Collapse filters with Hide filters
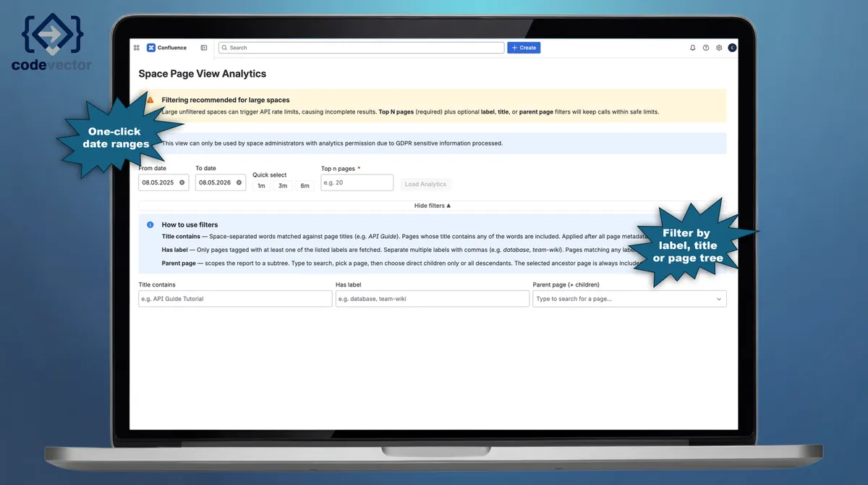The height and width of the screenshot is (485, 868). 433,206
